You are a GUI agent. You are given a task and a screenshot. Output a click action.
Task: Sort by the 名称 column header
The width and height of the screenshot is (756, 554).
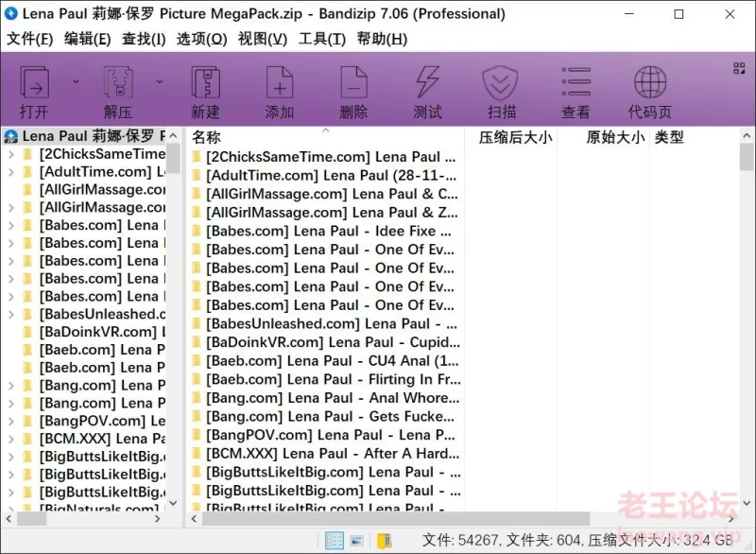(325, 137)
